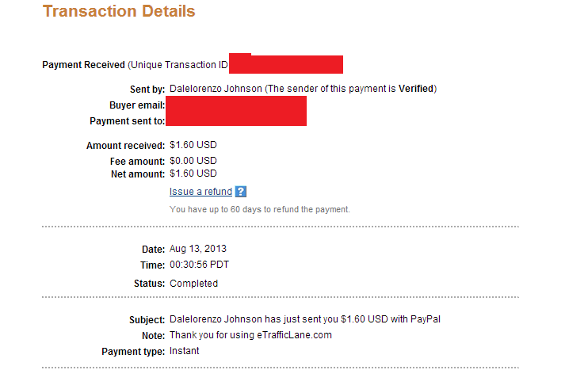
Task: Click the red redacted Transaction ID box
Action: click(286, 63)
